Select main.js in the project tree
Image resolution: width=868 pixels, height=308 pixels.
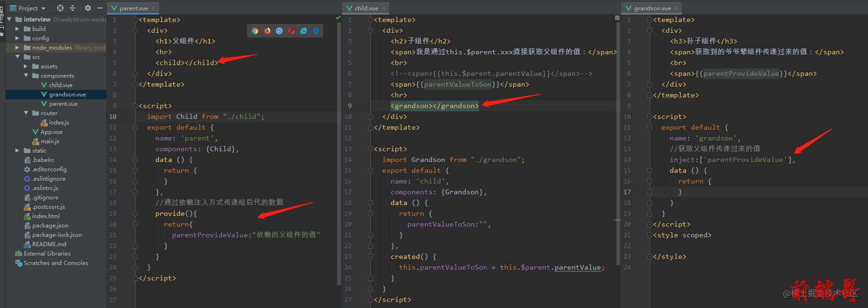[x=50, y=141]
